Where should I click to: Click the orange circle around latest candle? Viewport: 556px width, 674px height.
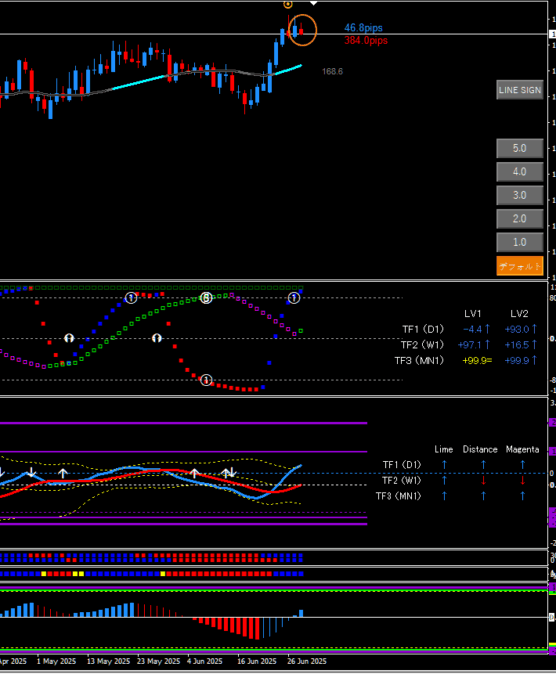pos(303,30)
